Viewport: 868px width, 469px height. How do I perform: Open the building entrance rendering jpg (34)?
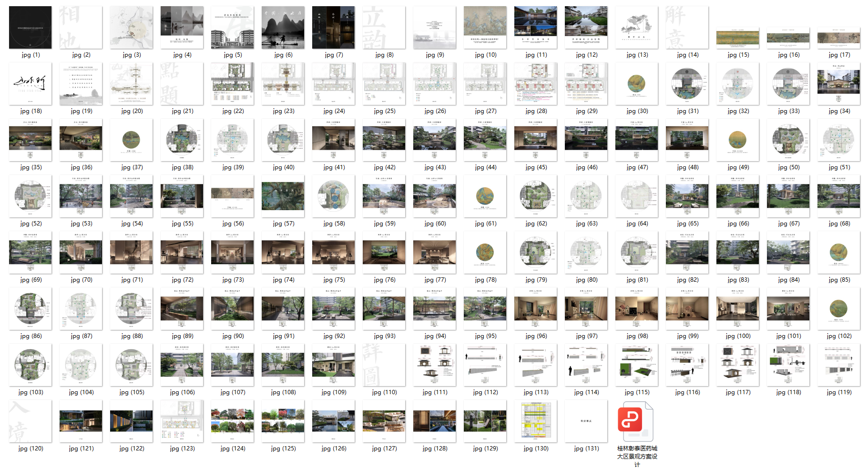point(839,84)
